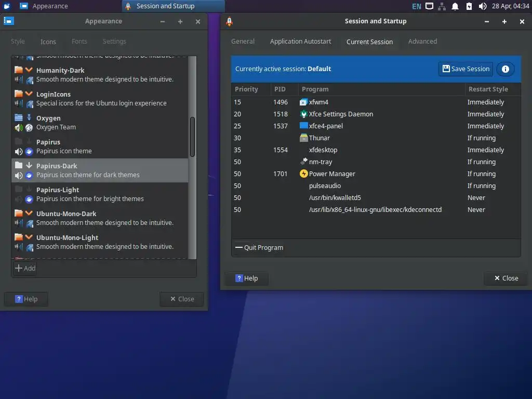Select the /usr/bin/kwalletd5 row
The width and height of the screenshot is (532, 399).
[376, 198]
